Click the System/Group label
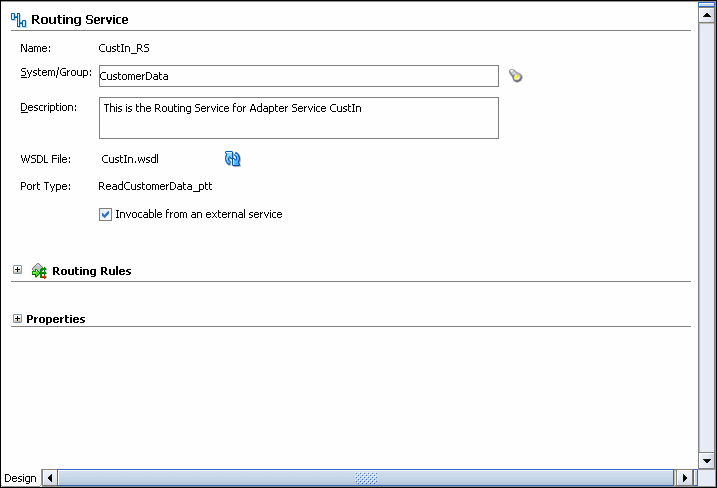Screen dimensions: 717x488 click(x=56, y=73)
